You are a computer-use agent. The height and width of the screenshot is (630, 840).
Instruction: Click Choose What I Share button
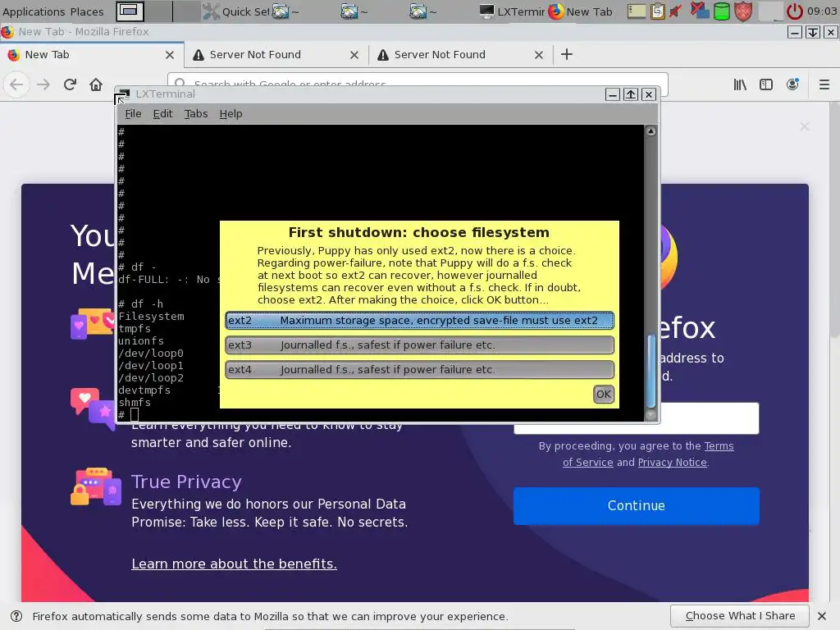click(x=741, y=616)
